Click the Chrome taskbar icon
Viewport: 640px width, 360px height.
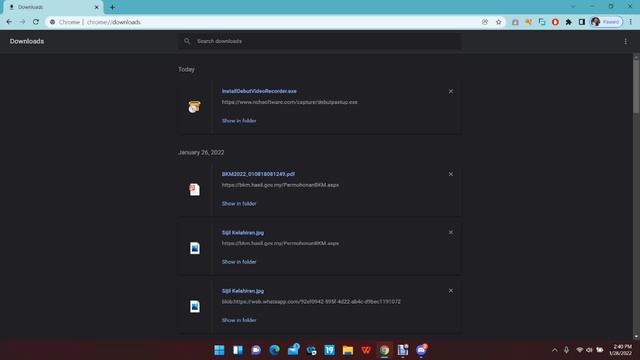point(384,350)
